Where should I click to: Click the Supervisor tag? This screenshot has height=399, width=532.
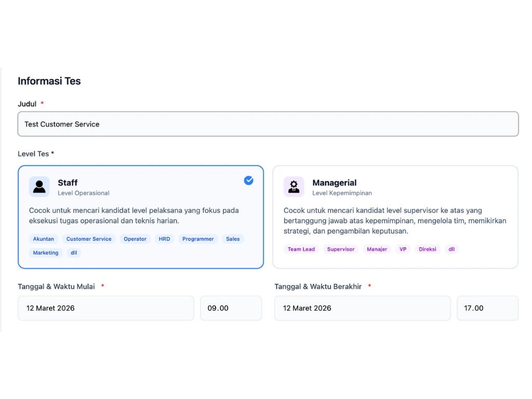pyautogui.click(x=341, y=249)
